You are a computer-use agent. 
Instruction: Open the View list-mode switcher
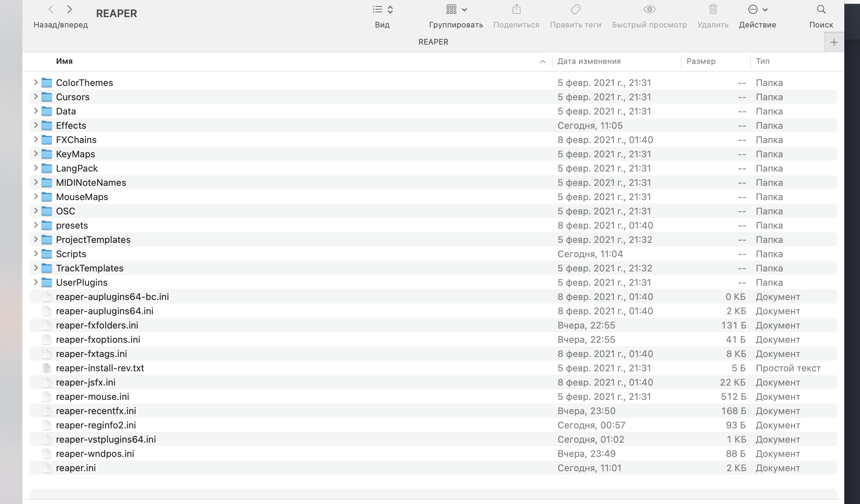coord(382,10)
